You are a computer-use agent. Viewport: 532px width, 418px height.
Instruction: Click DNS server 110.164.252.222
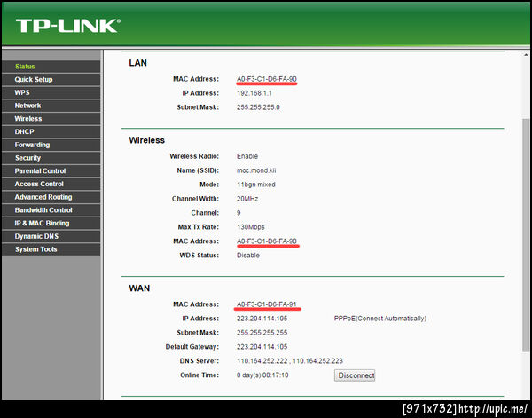coord(262,361)
